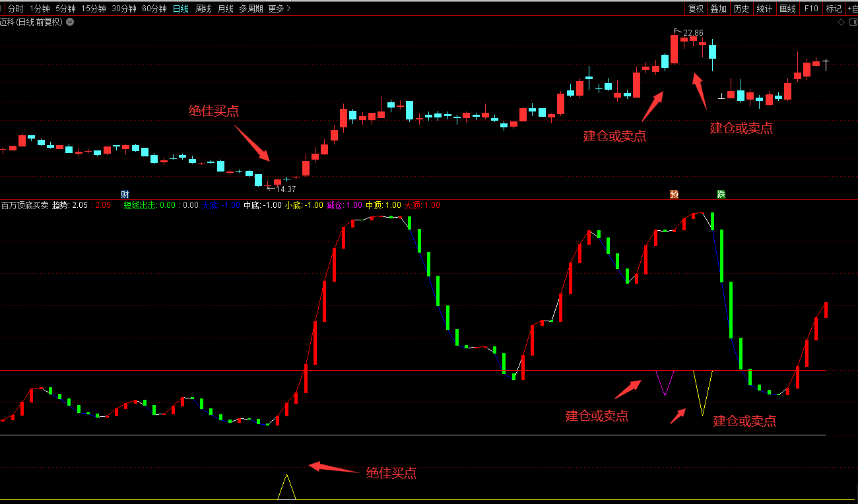Switch to 周线 weekly chart

203,9
